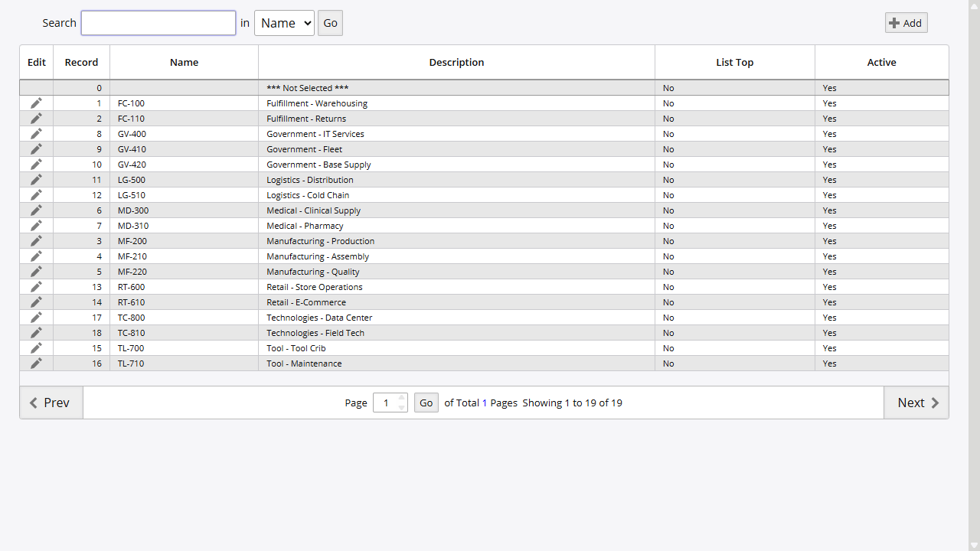Screen dimensions: 980x551
Task: Click the edit pencil for TL-710 Tool Maintenance
Action: coord(35,364)
